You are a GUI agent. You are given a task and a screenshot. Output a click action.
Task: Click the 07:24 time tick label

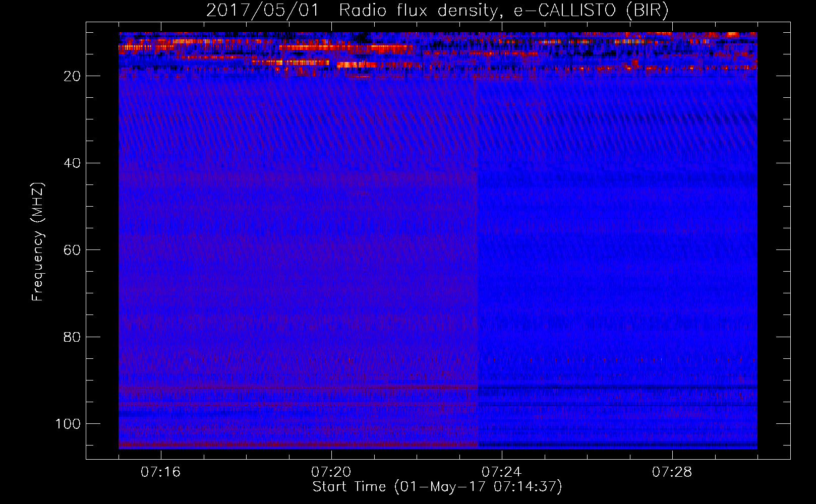pos(501,472)
